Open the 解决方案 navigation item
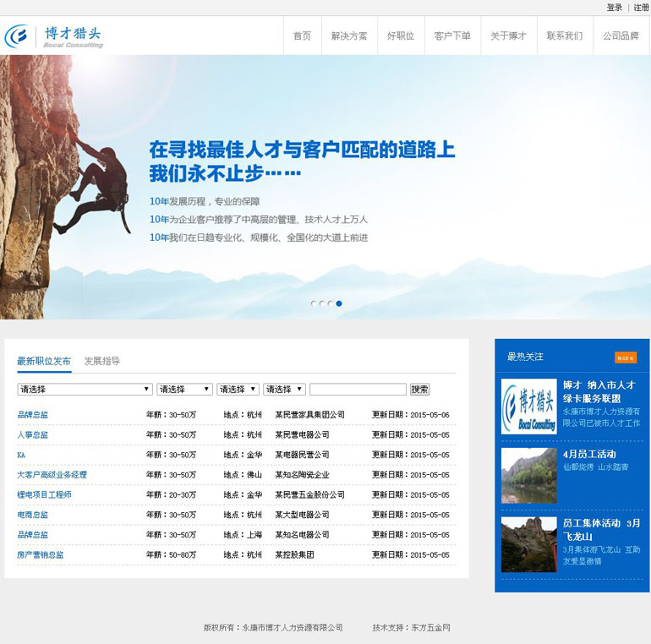Image resolution: width=651 pixels, height=644 pixels. click(349, 36)
